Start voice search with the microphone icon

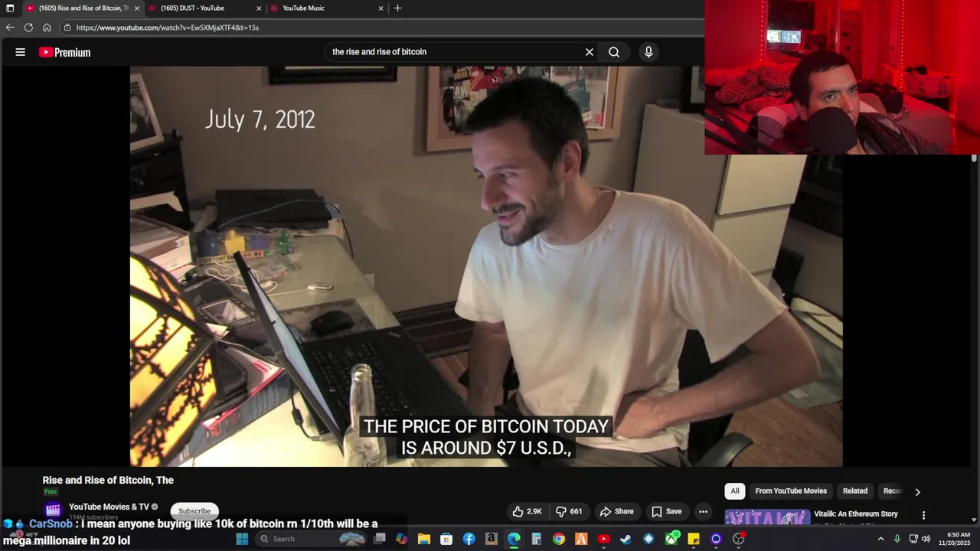pyautogui.click(x=648, y=52)
